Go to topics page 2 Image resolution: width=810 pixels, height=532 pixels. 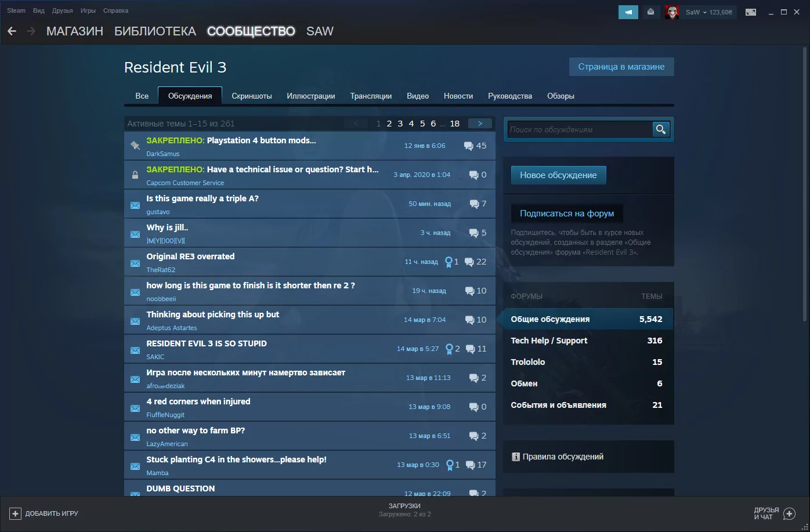tap(389, 124)
